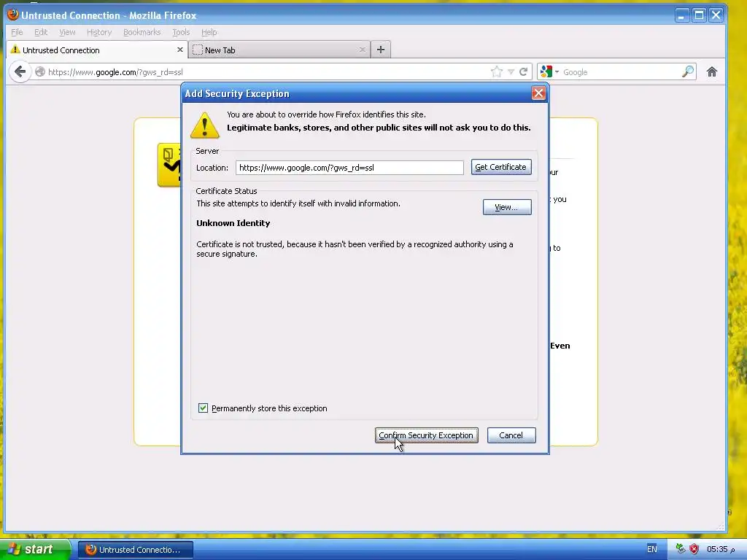Image resolution: width=747 pixels, height=560 pixels.
Task: Open the Tools menu
Action: (x=181, y=32)
